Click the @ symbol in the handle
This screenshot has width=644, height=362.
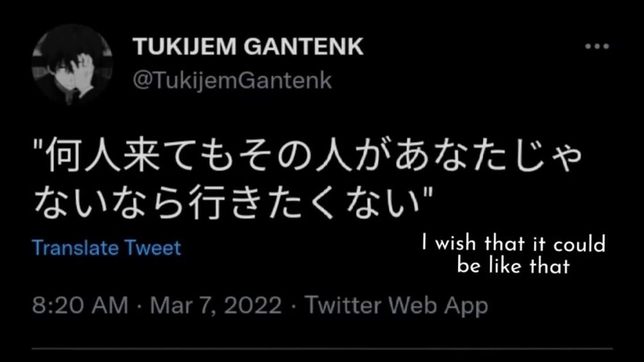click(141, 80)
